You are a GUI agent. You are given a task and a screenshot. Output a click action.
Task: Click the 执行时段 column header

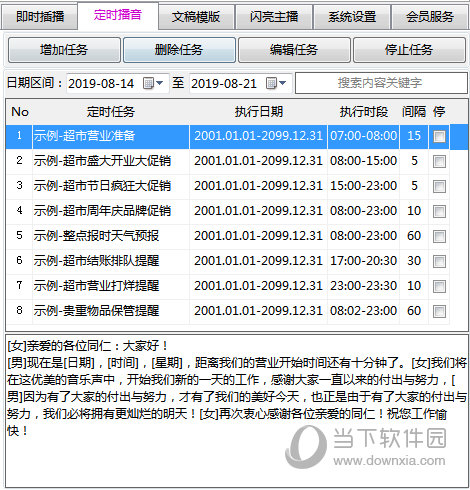click(x=363, y=112)
